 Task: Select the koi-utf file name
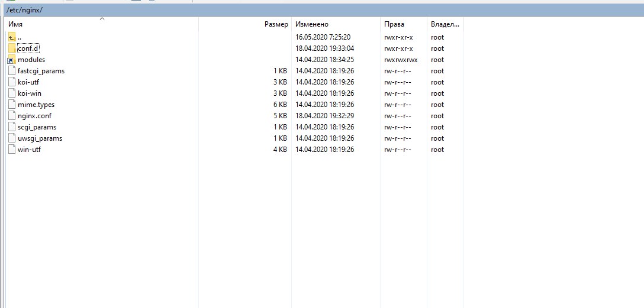[28, 82]
